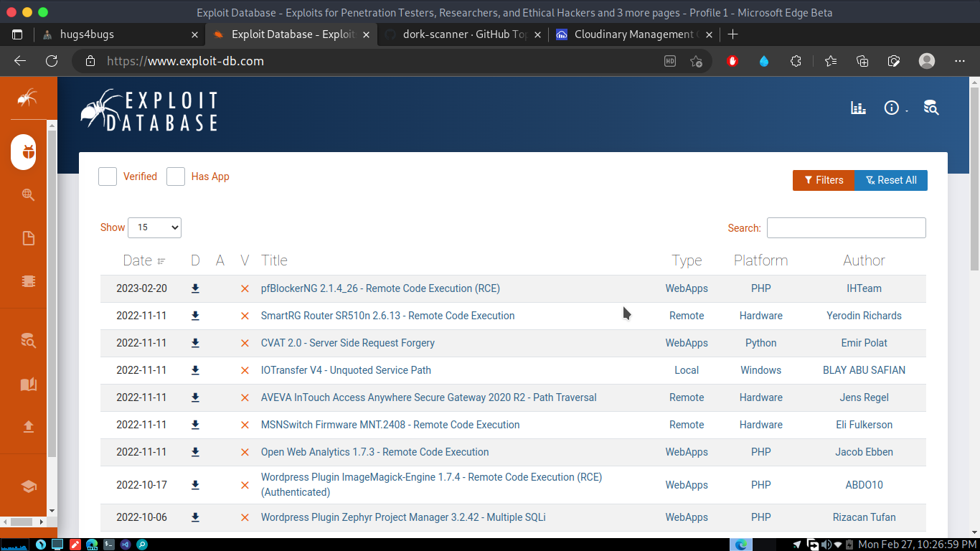The width and height of the screenshot is (980, 551).
Task: Open the Online Training graduation cap icon
Action: [28, 486]
